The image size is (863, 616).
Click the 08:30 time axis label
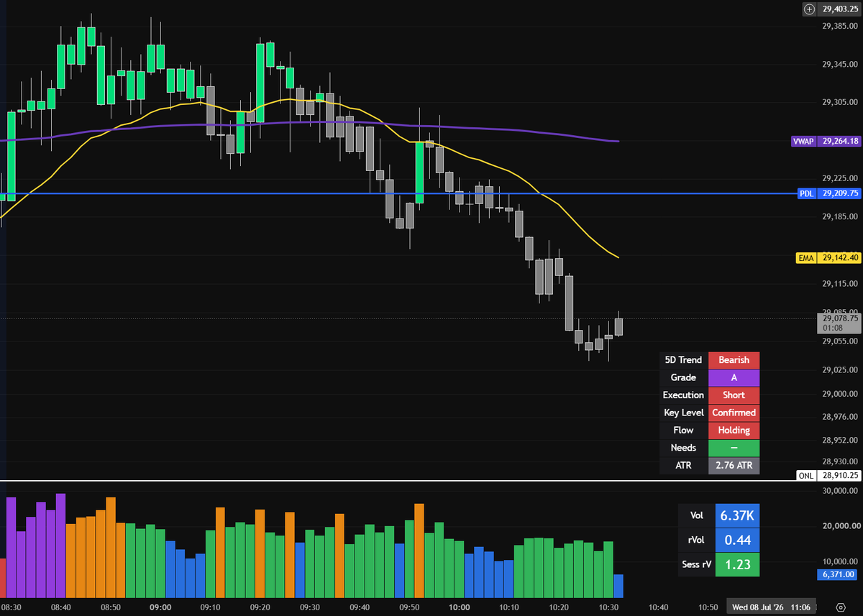pyautogui.click(x=12, y=607)
